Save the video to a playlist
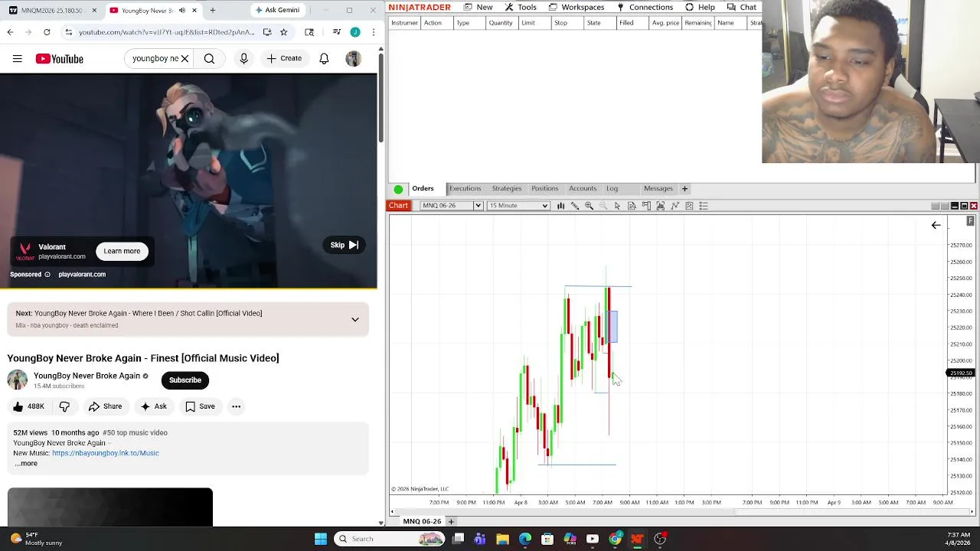The width and height of the screenshot is (980, 551). 200,406
